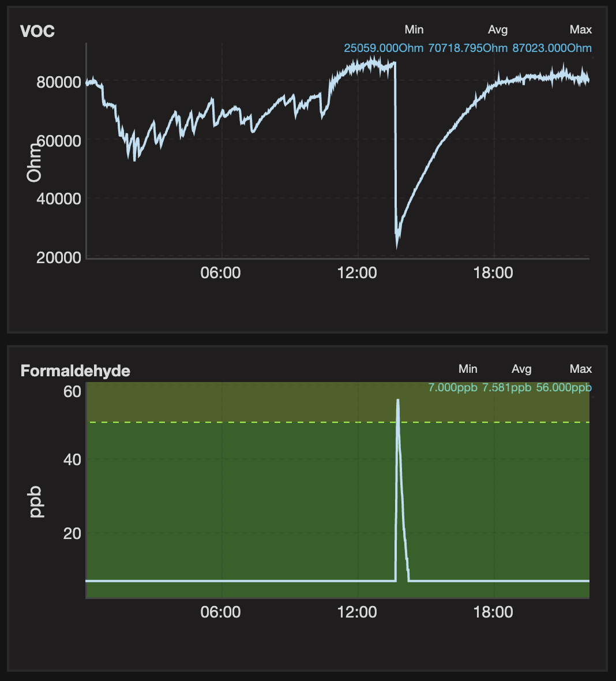Click the Avg header in Formaldehyde panel

(x=521, y=369)
